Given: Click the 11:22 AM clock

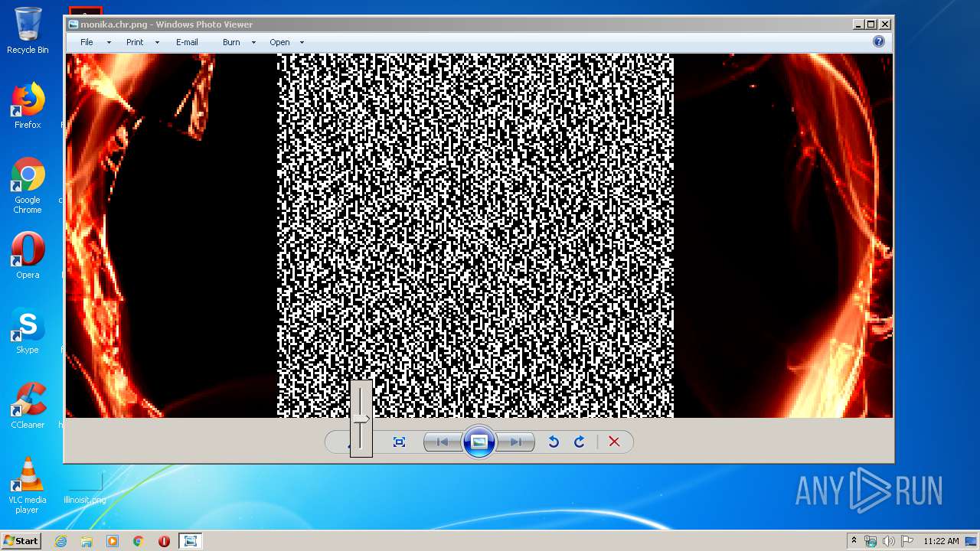Looking at the screenshot, I should [x=941, y=541].
